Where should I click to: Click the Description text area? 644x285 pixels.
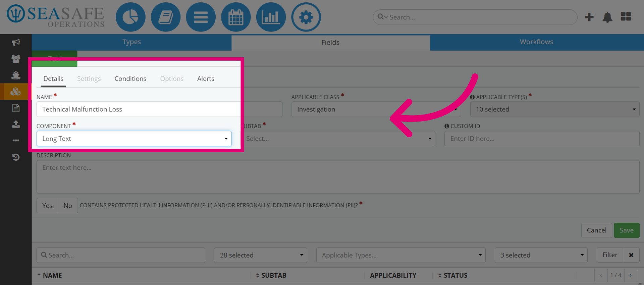(x=338, y=177)
